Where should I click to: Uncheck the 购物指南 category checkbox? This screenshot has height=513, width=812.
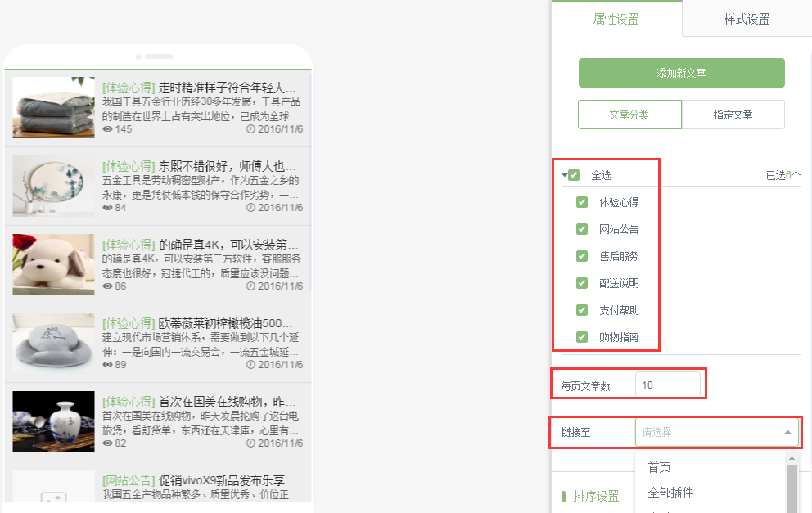pos(582,337)
